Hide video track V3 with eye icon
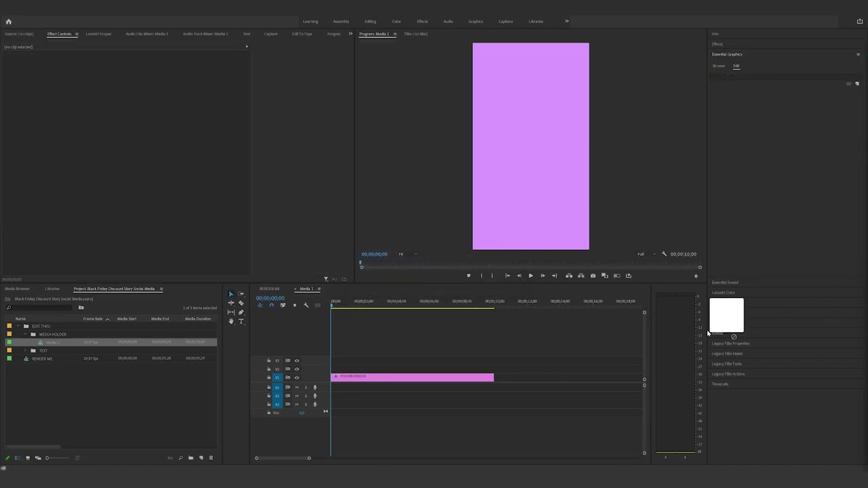868x488 pixels. (x=296, y=361)
